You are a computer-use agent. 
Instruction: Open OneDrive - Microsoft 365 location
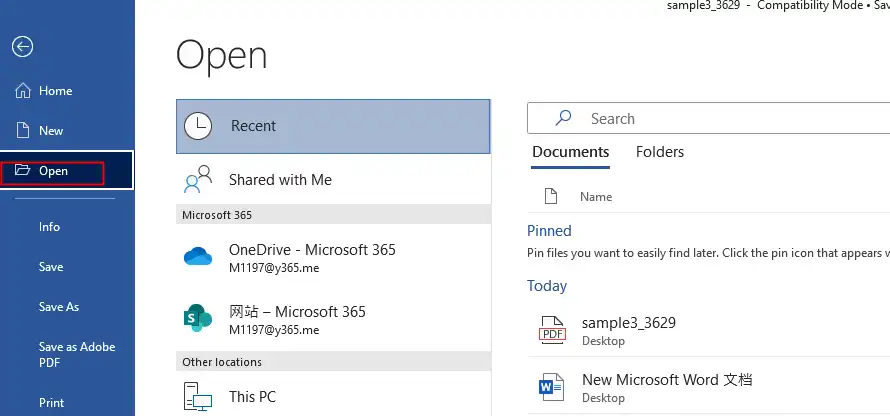(333, 257)
